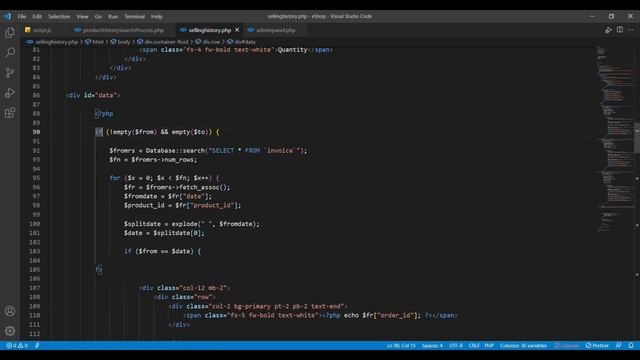Click the notifications bell icon
The image size is (640, 360).
click(x=631, y=345)
